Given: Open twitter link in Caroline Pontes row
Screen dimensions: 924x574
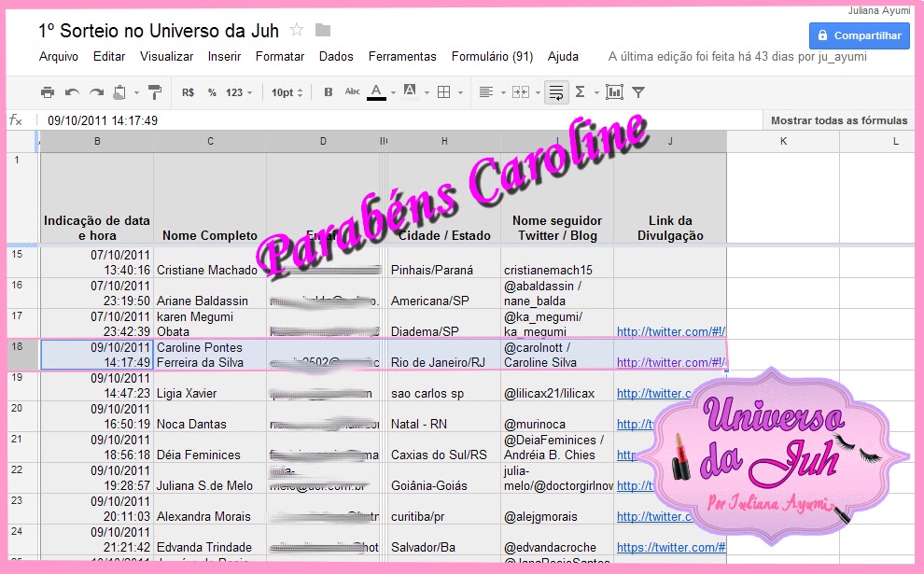Looking at the screenshot, I should point(671,362).
